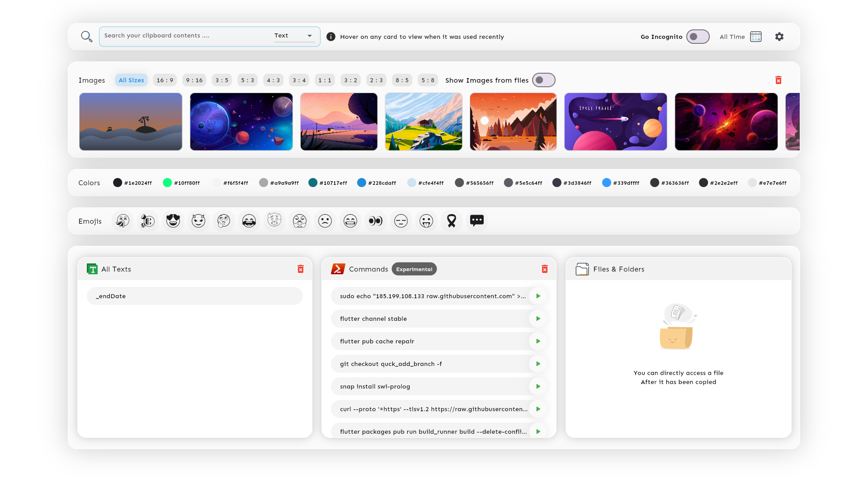The height and width of the screenshot is (488, 868).
Task: Select the 1:1 aspect ratio tab
Action: [x=324, y=80]
